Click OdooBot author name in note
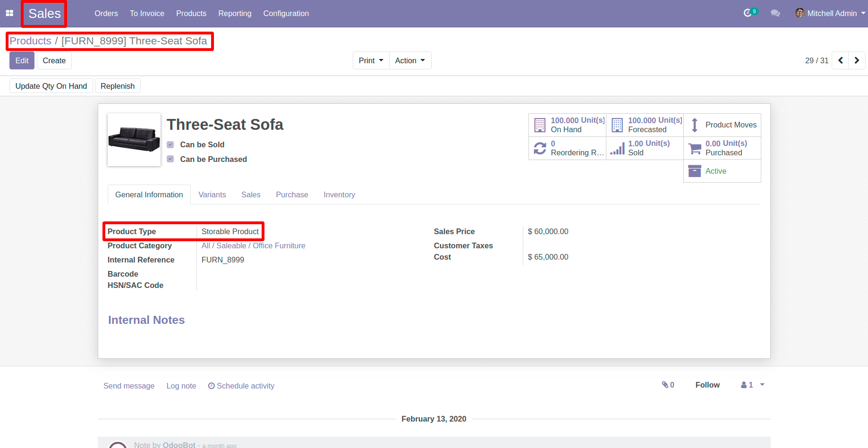This screenshot has height=448, width=868. click(x=179, y=445)
